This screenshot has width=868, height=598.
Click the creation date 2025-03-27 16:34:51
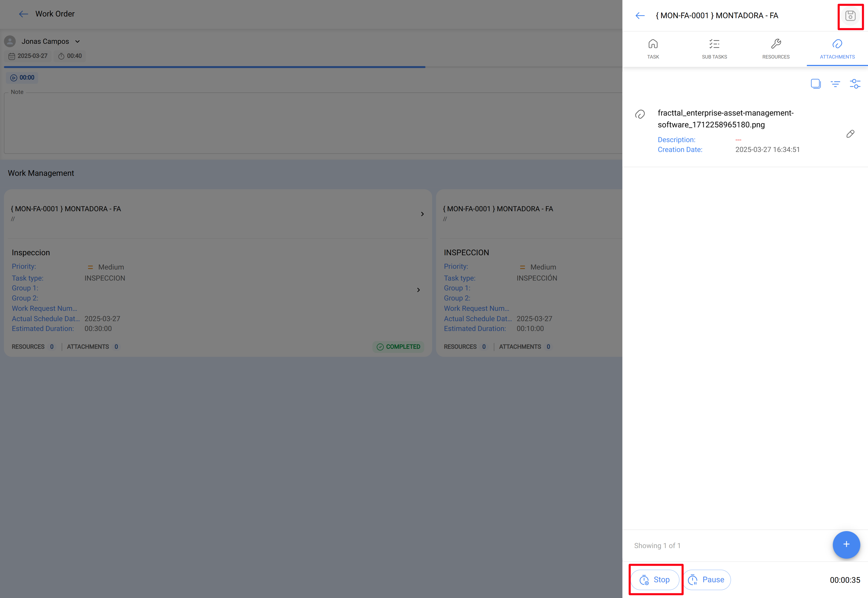coord(767,149)
